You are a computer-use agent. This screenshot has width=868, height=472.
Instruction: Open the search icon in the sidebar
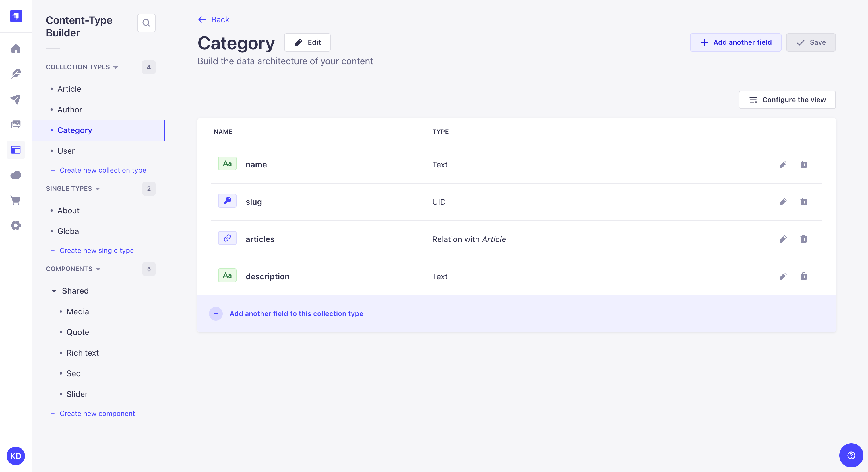[146, 23]
